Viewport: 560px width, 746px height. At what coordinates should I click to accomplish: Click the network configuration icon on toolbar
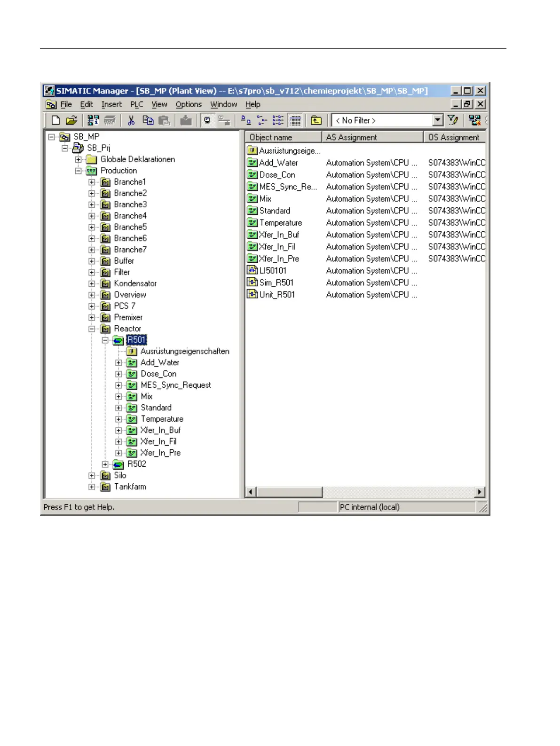[475, 120]
